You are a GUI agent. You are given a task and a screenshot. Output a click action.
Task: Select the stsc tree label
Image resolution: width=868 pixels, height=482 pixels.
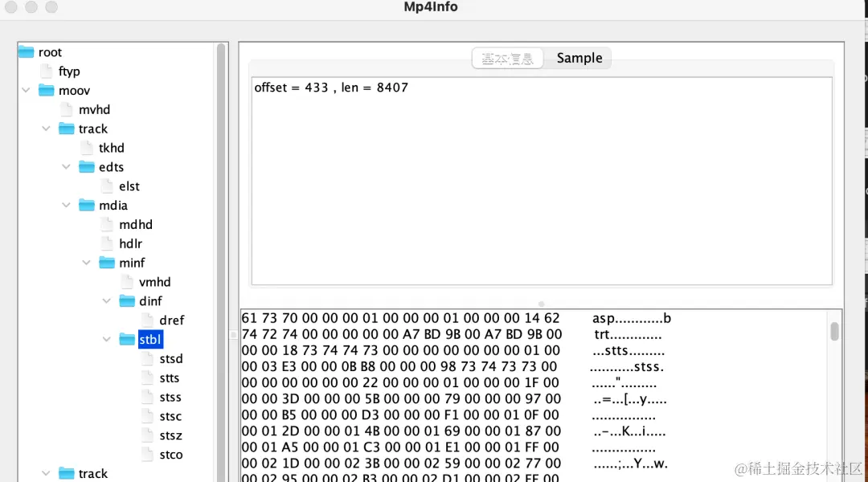tap(170, 416)
